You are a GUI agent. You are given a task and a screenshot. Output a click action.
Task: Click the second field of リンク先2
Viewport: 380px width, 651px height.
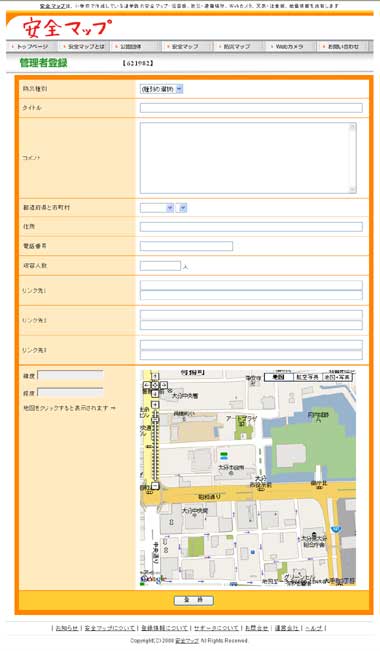pos(251,325)
